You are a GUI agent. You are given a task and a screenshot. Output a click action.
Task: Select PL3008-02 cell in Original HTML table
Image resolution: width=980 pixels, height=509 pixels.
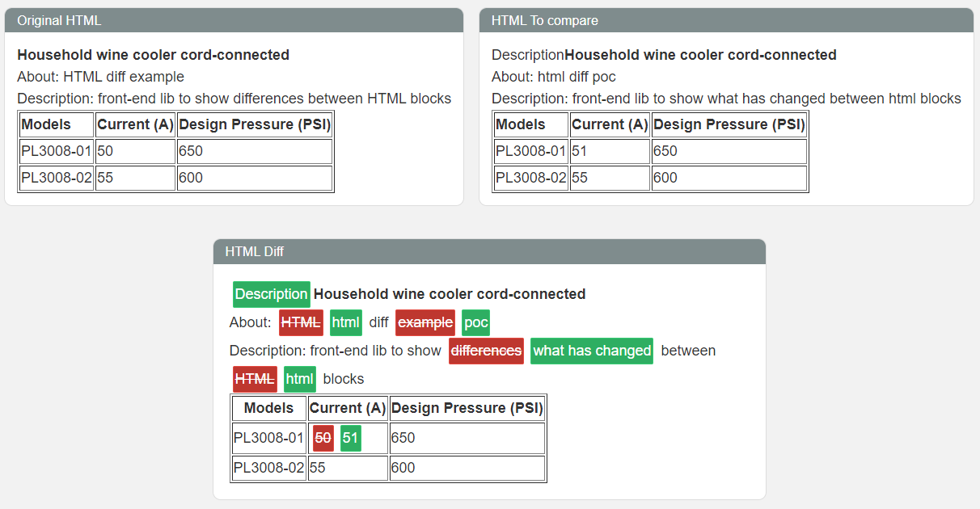[x=57, y=178]
